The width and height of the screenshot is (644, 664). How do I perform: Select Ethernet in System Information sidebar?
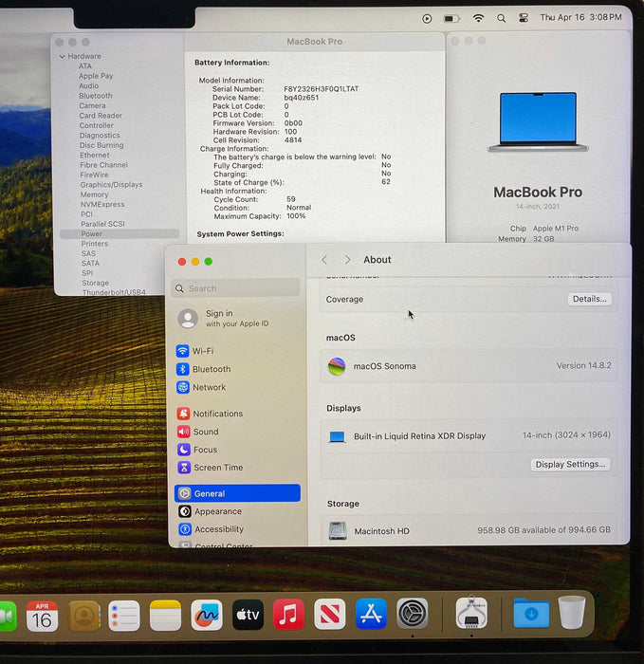tap(95, 155)
